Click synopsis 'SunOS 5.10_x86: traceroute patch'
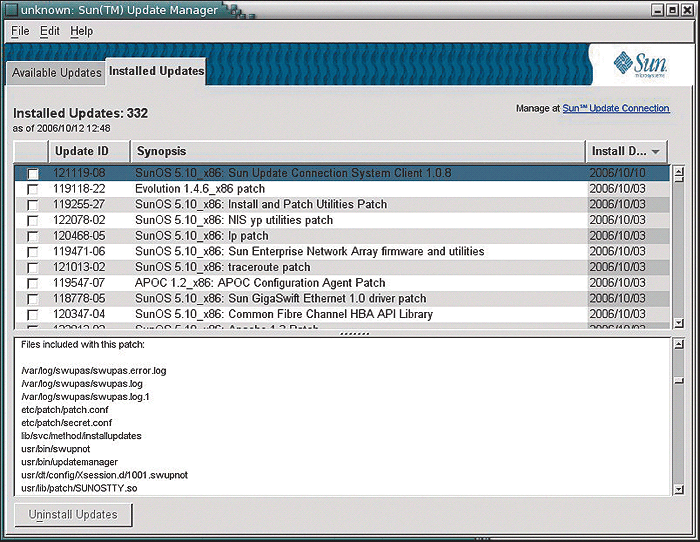The height and width of the screenshot is (542, 700). [222, 267]
